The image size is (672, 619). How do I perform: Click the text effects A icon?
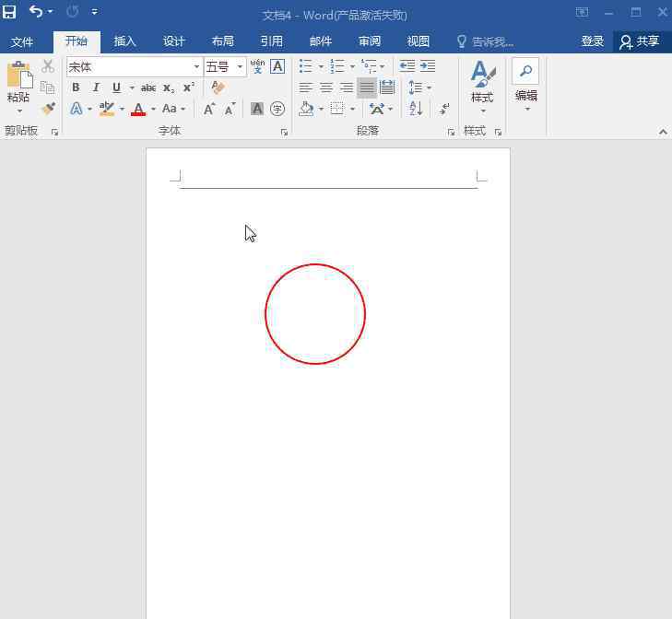pyautogui.click(x=77, y=109)
